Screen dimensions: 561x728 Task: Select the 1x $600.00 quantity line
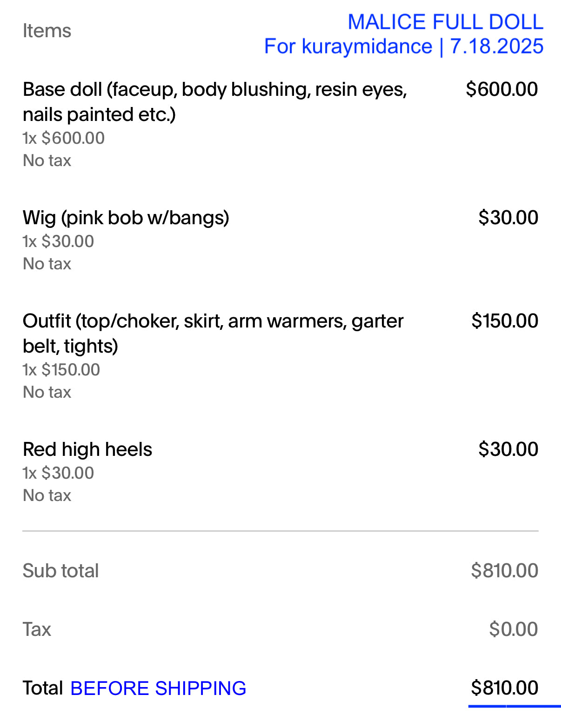[x=64, y=138]
